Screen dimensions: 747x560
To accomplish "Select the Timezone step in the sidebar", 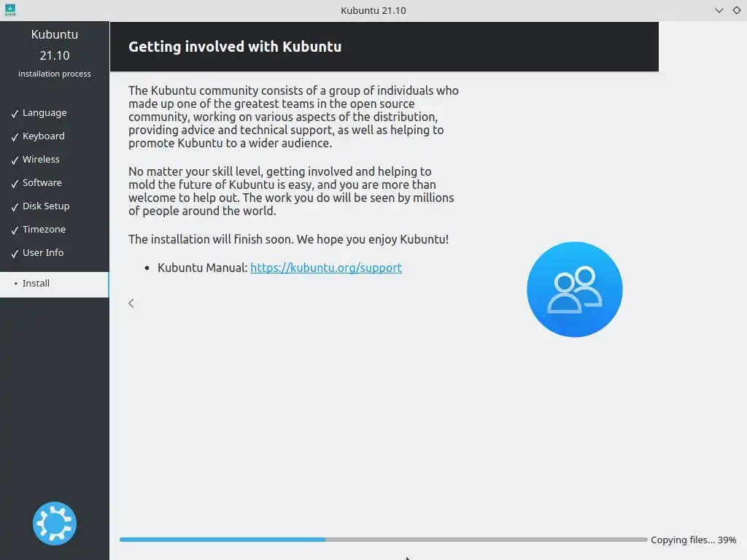I will coord(44,230).
